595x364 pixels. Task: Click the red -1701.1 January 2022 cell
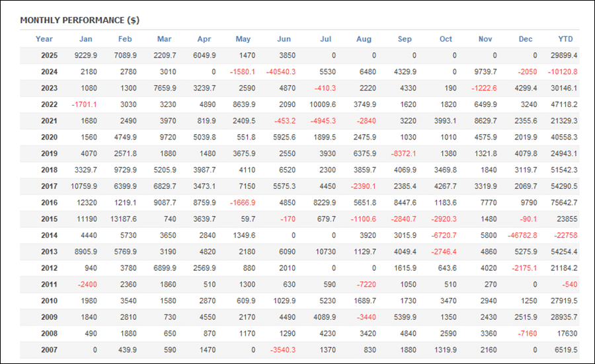[84, 104]
